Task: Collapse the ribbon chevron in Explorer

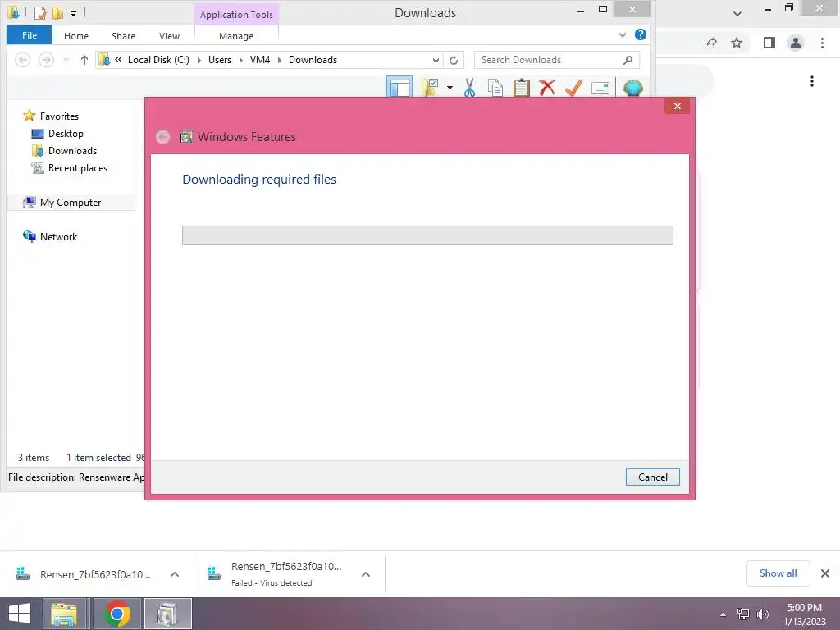Action: pyautogui.click(x=623, y=35)
